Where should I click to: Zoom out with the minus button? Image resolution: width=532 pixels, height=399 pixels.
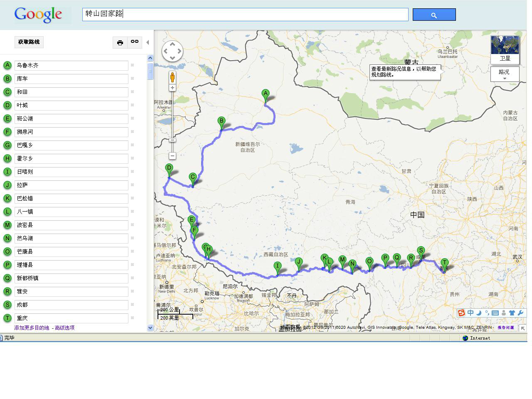172,156
